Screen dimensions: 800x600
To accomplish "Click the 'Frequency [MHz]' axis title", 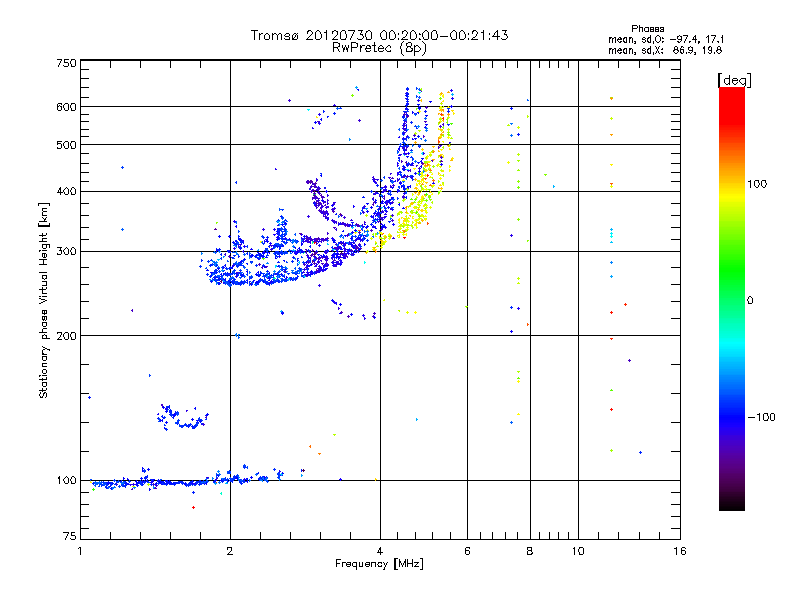I will [379, 564].
